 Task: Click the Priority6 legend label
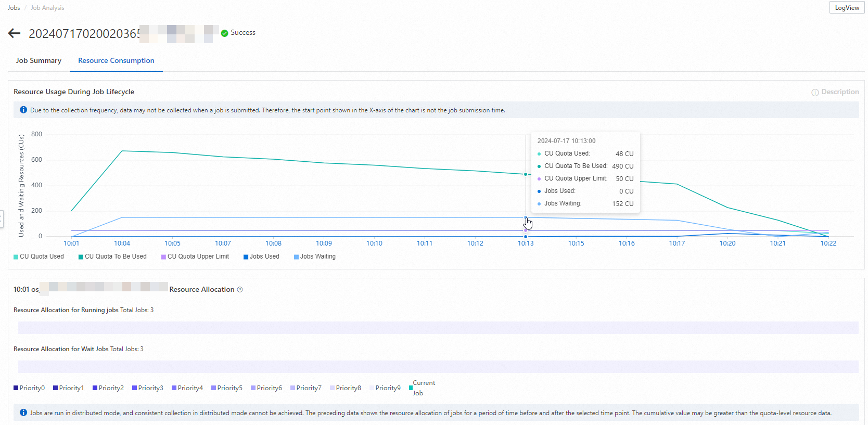click(270, 388)
